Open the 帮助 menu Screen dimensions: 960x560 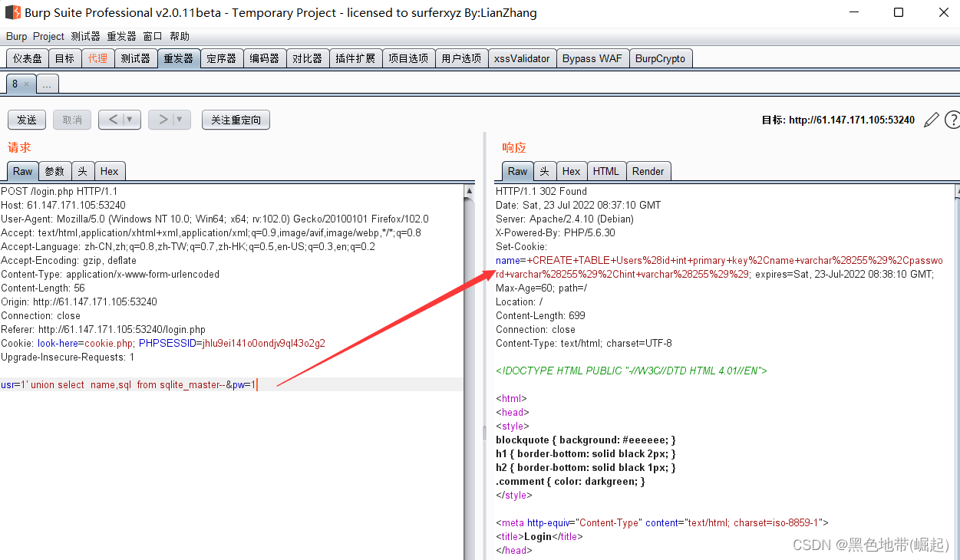[180, 36]
